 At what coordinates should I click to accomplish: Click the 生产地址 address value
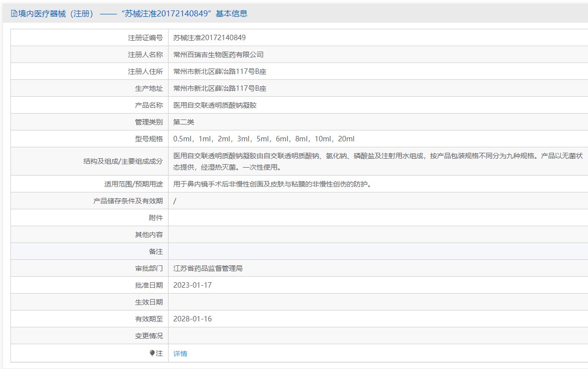click(220, 88)
